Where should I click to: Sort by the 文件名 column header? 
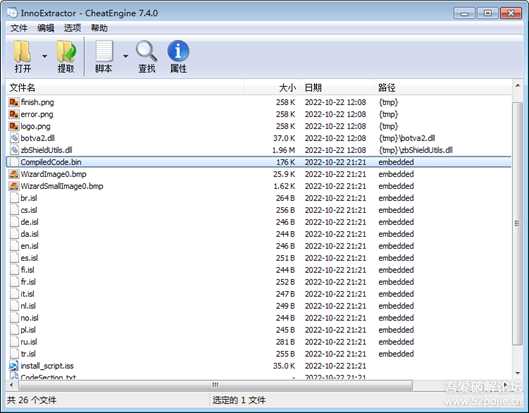point(22,88)
